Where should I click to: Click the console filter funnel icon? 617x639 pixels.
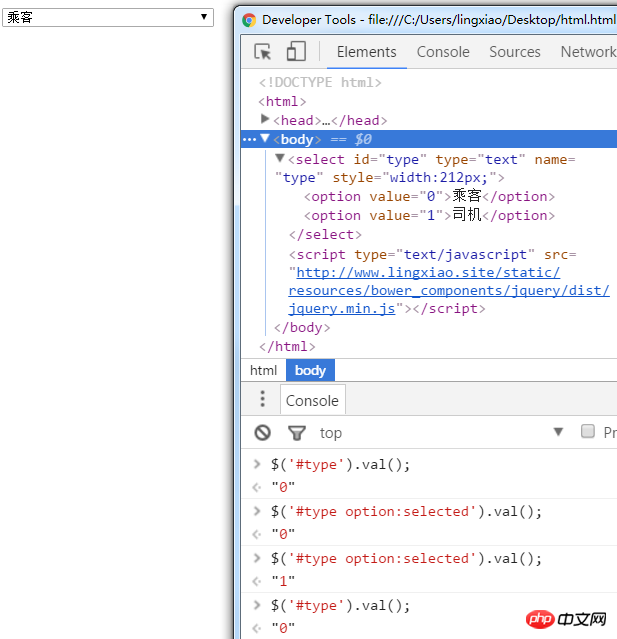tap(296, 432)
